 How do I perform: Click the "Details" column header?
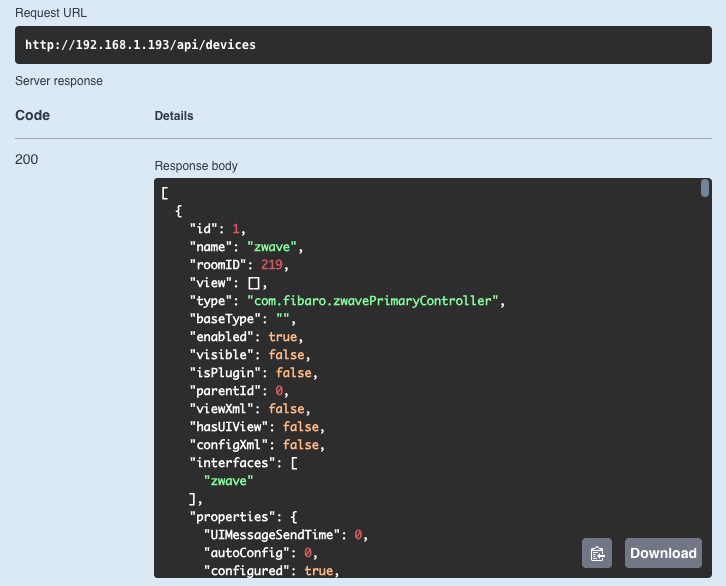pos(174,116)
